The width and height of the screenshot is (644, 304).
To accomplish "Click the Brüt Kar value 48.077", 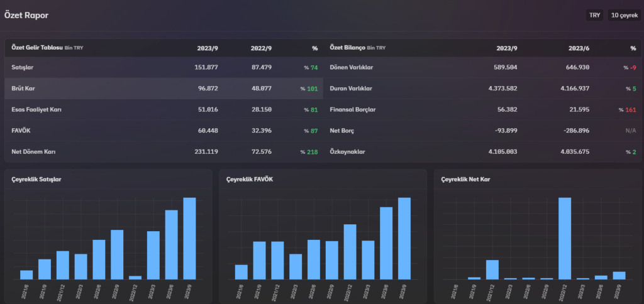I will click(262, 88).
